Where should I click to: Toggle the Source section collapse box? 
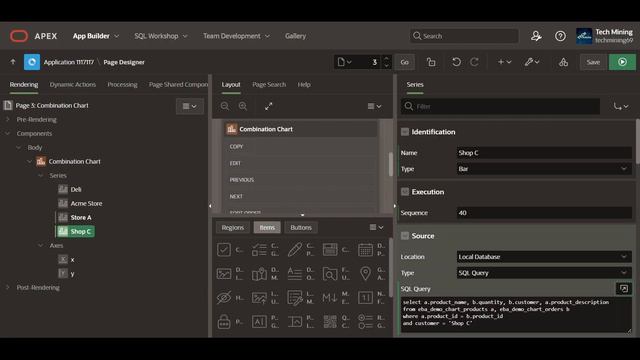point(404,236)
